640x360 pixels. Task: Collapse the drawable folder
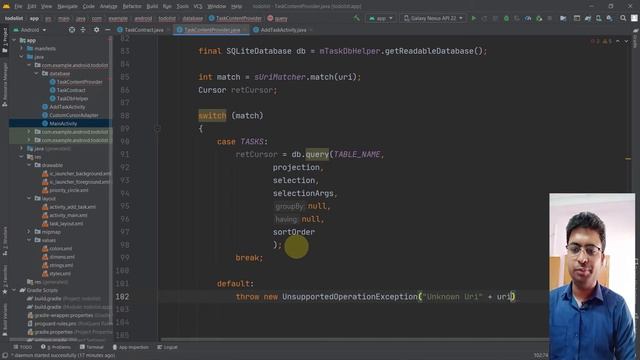coord(29,165)
